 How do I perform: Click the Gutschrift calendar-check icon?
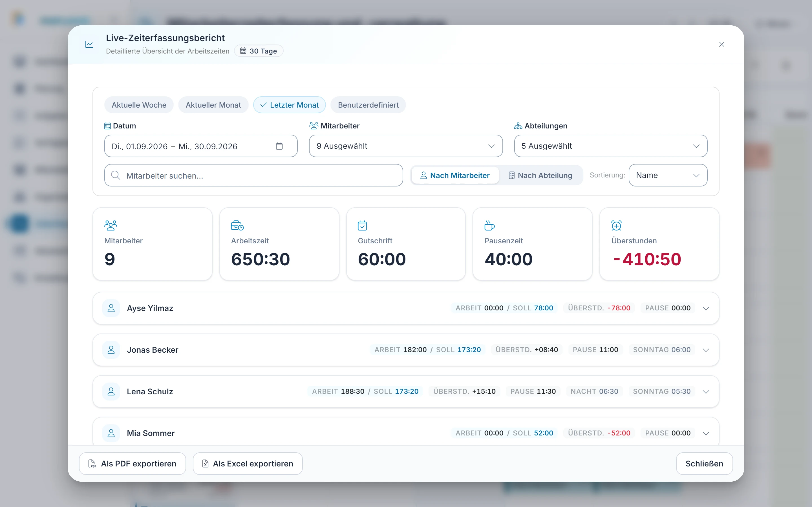click(x=362, y=225)
